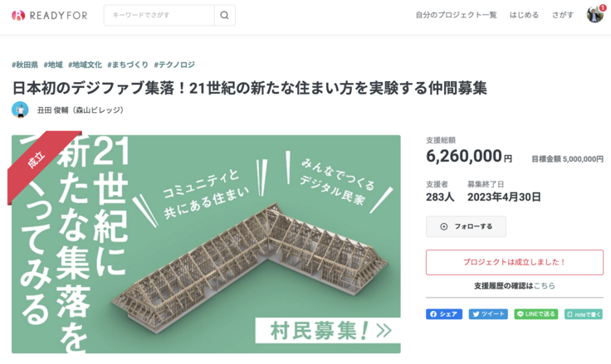Click プロジェクトは成立しました！ button
Image resolution: width=611 pixels, height=364 pixels.
click(x=515, y=262)
